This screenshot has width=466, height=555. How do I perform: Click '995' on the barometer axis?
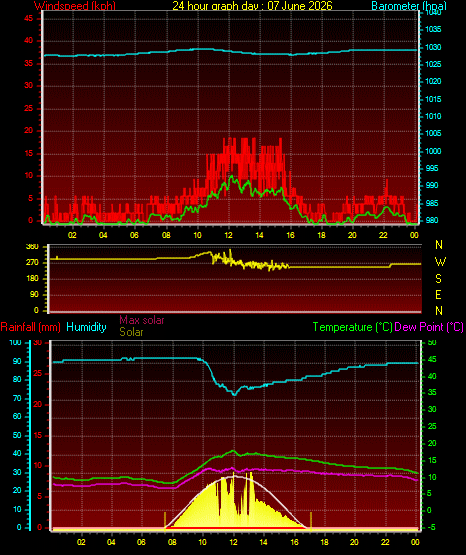coord(432,168)
